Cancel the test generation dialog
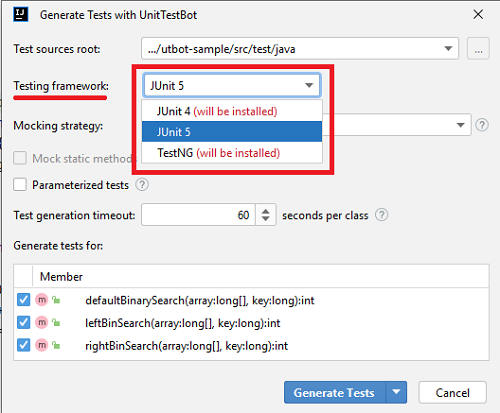Image resolution: width=500 pixels, height=413 pixels. point(452,392)
